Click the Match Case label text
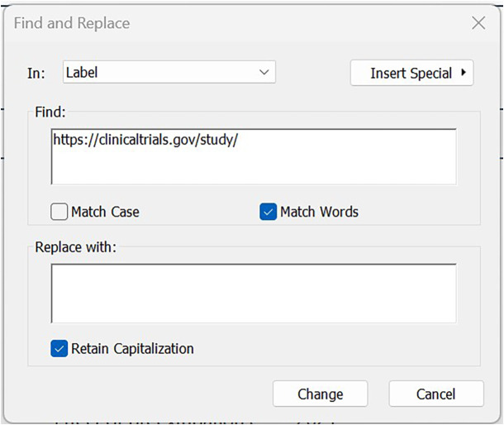Screen dimensions: 504x425 [105, 212]
